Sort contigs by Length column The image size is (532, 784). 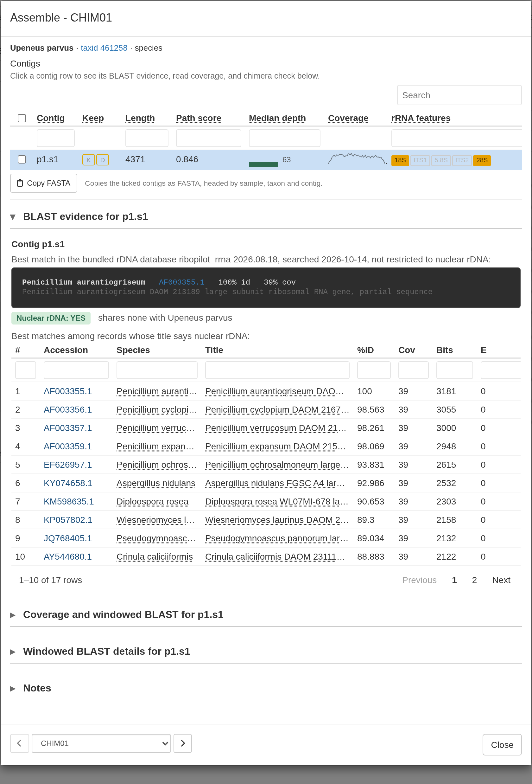coord(140,118)
